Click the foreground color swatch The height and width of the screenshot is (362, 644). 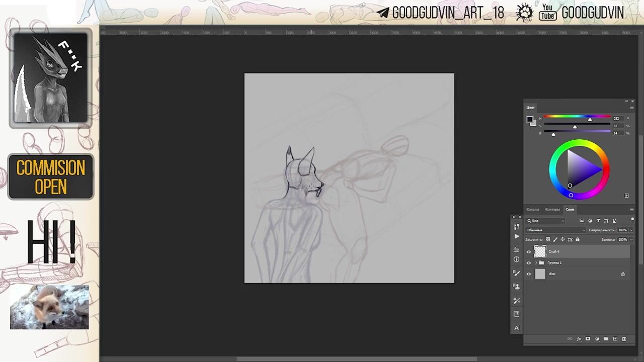(x=529, y=120)
